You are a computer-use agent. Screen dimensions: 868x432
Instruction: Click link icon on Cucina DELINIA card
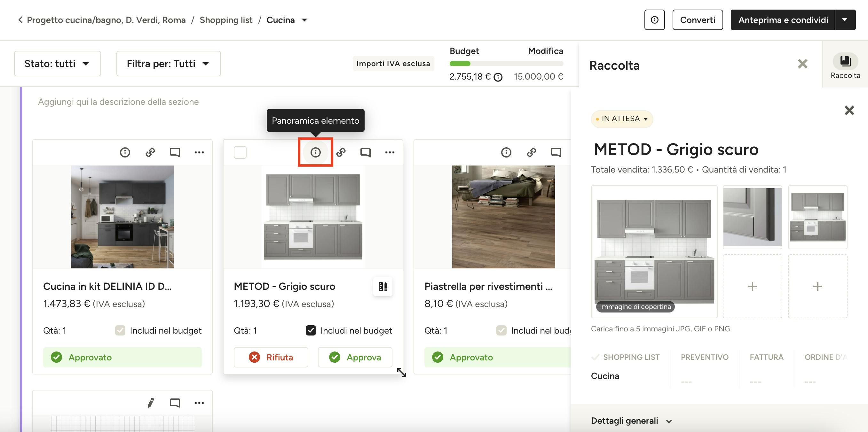click(150, 152)
